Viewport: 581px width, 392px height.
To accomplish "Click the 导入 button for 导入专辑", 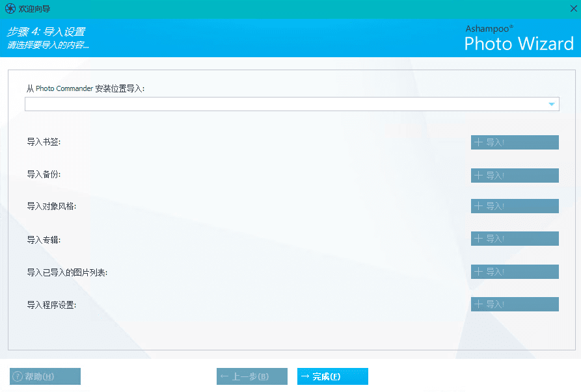I will [x=515, y=239].
